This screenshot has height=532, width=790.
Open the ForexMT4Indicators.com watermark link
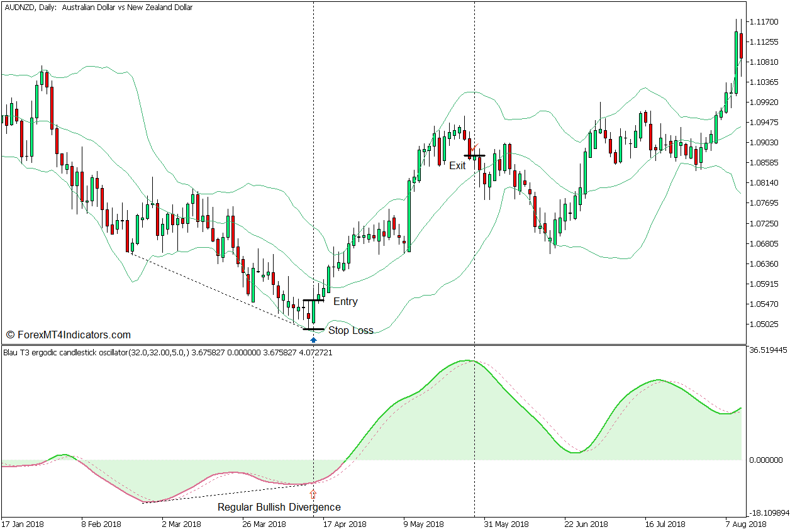(x=68, y=335)
